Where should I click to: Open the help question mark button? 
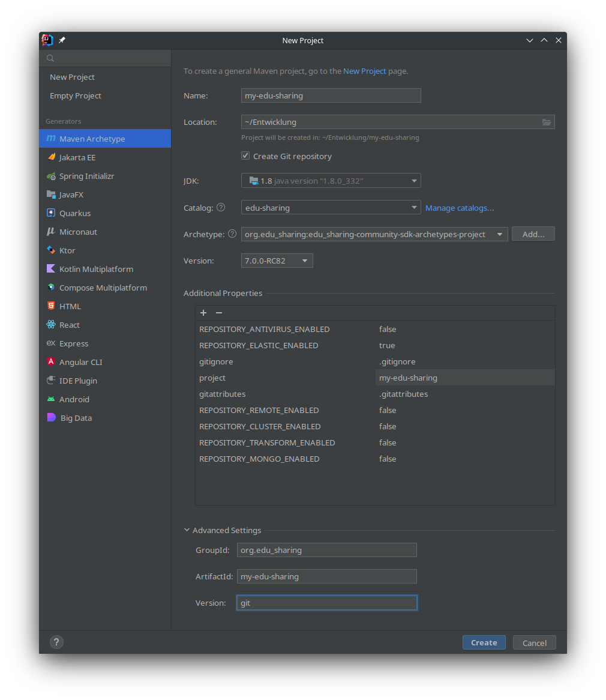(x=56, y=642)
